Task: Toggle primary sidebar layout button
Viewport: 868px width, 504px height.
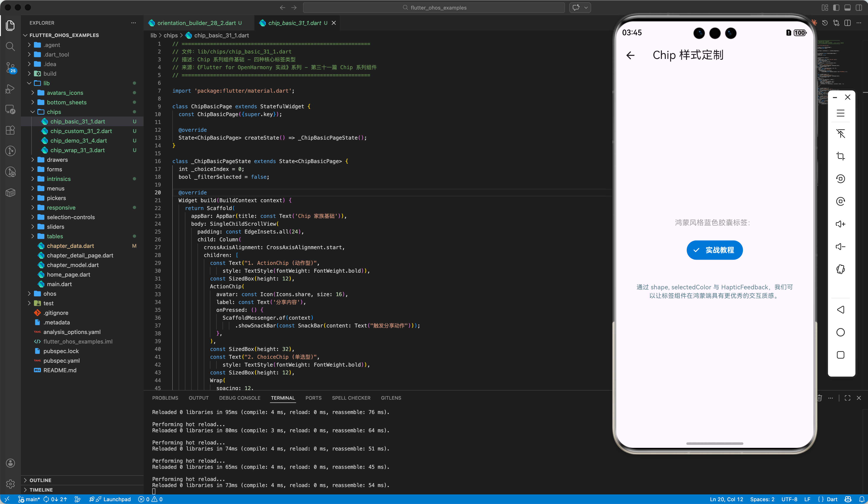Action: click(836, 8)
